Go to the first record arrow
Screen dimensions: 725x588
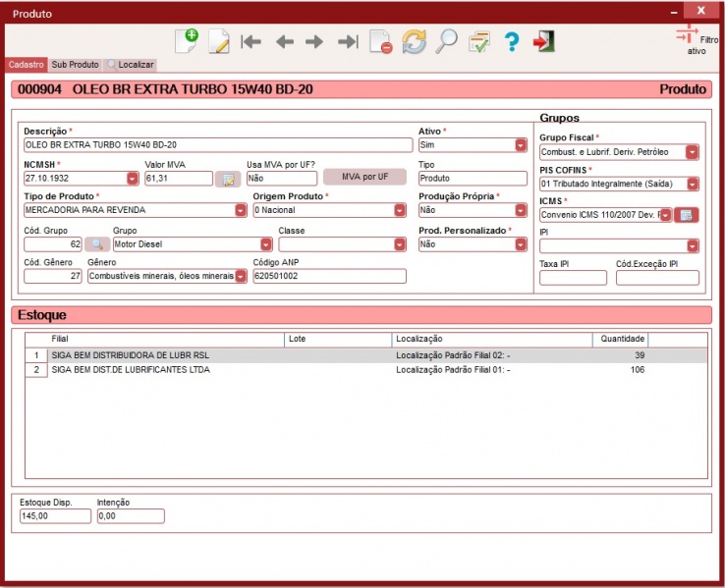tap(251, 41)
